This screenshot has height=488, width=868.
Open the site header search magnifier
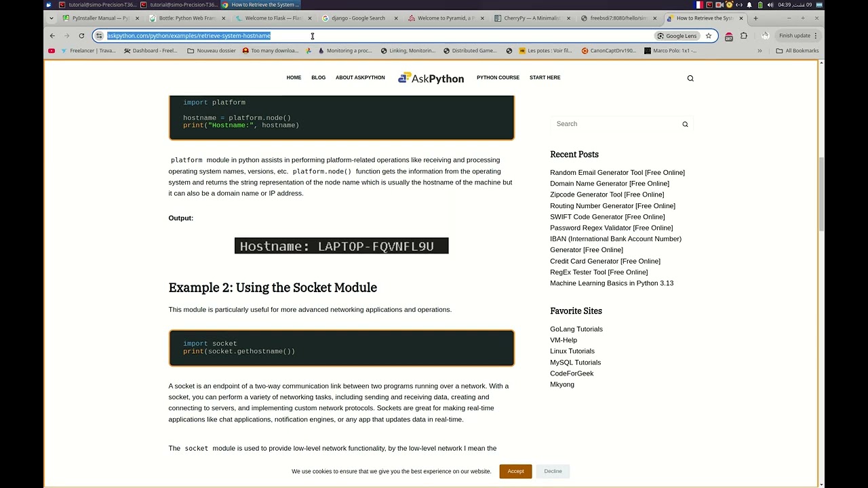(690, 78)
